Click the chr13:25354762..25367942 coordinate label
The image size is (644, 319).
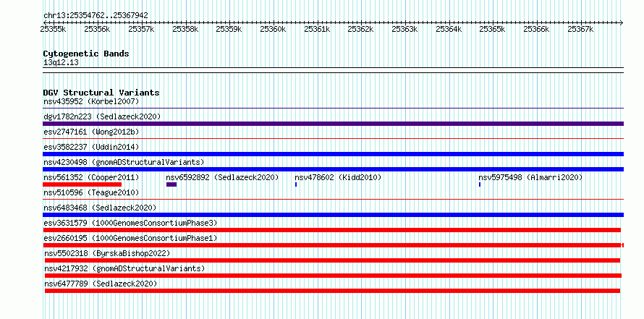pyautogui.click(x=96, y=15)
